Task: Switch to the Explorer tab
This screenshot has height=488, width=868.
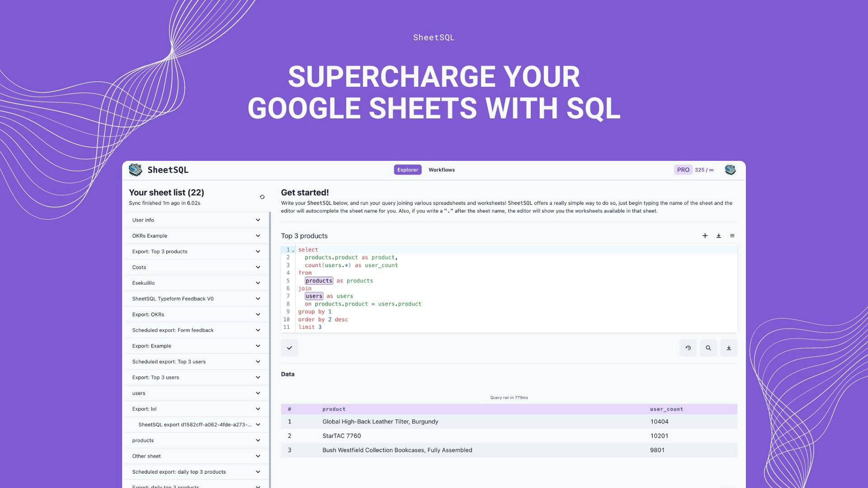Action: click(x=408, y=170)
